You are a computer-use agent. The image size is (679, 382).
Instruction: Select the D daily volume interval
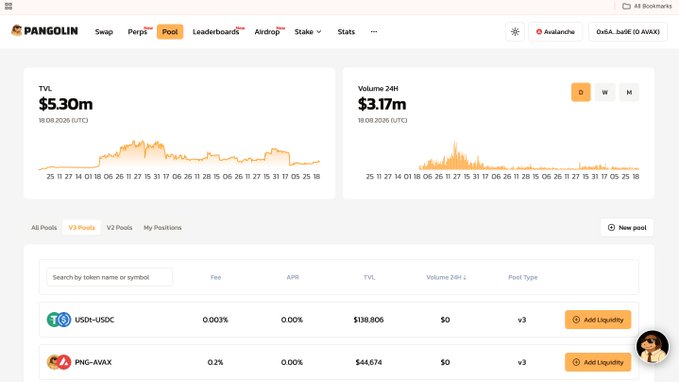click(581, 92)
